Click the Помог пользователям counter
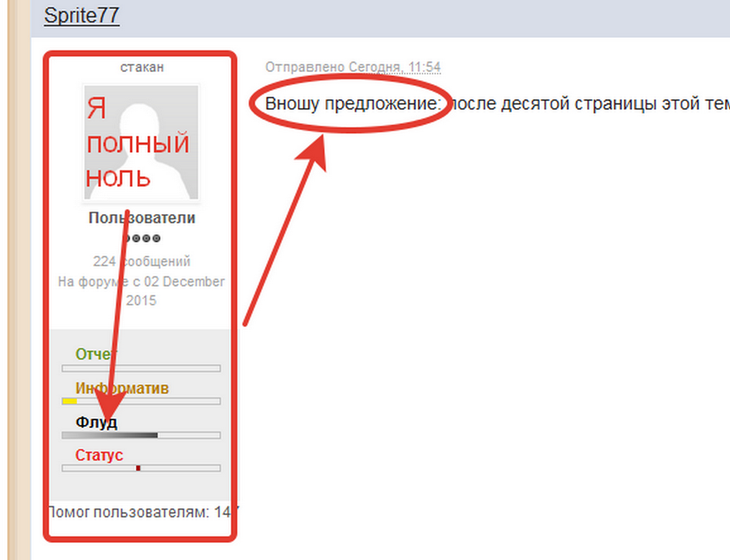 (144, 512)
